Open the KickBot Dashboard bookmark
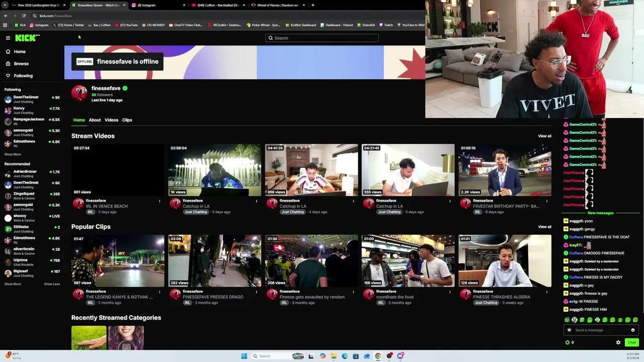Image resolution: width=644 pixels, height=362 pixels. click(300, 25)
